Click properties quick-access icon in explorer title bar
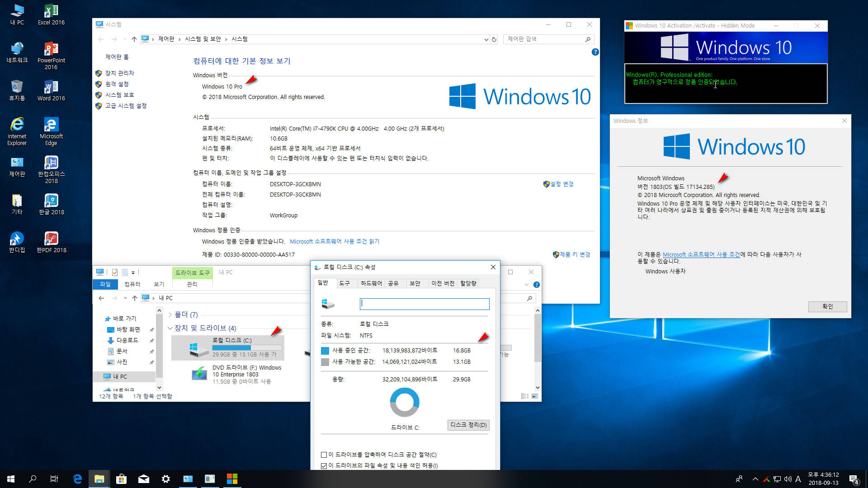868x488 pixels. pos(115,272)
